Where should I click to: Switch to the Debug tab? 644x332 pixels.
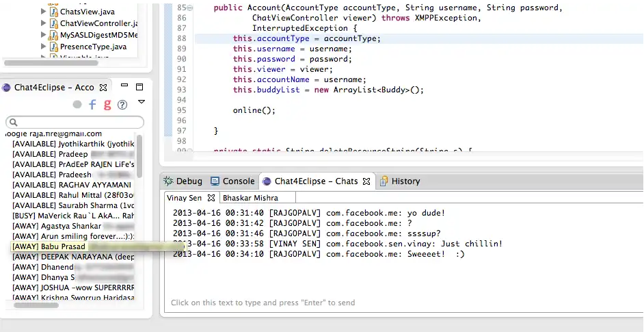point(183,181)
